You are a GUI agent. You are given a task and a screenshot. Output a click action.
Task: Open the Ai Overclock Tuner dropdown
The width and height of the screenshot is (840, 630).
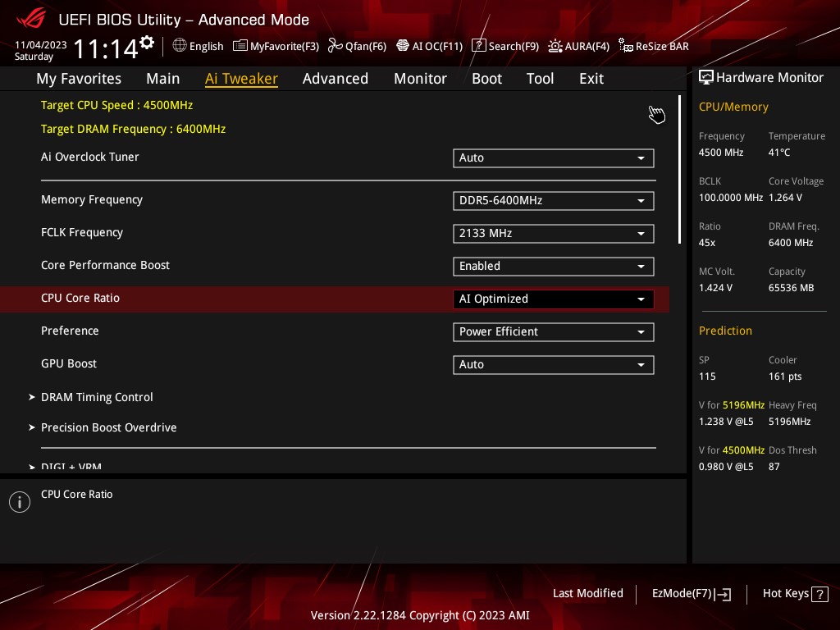pos(554,158)
